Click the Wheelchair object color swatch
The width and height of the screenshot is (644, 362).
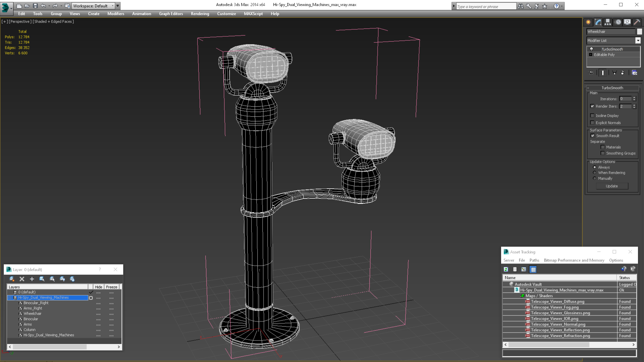[x=640, y=32]
